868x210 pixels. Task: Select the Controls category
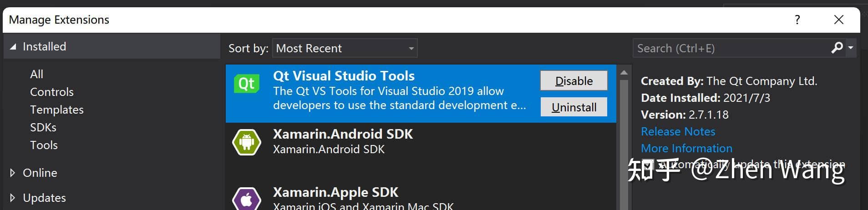pos(51,92)
